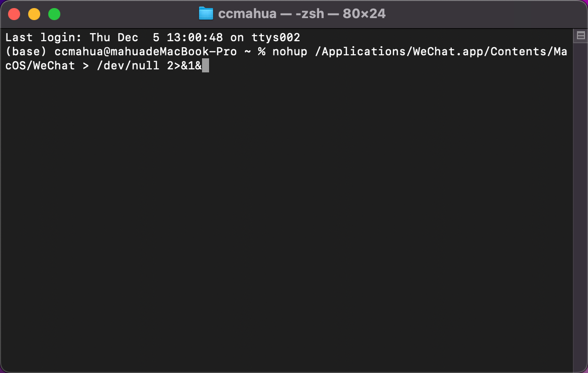This screenshot has width=588, height=373.
Task: Click the "%" prompt symbol
Action: pos(262,51)
